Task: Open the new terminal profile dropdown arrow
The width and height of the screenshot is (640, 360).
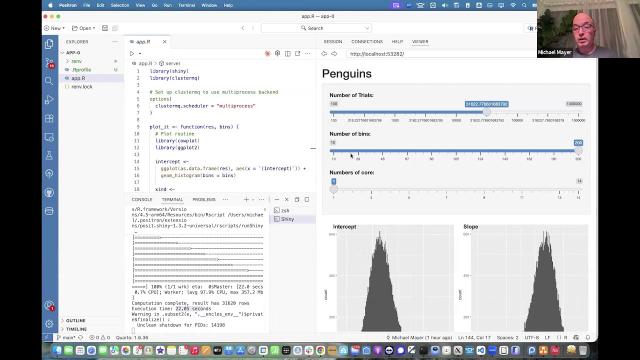Action: coord(253,200)
